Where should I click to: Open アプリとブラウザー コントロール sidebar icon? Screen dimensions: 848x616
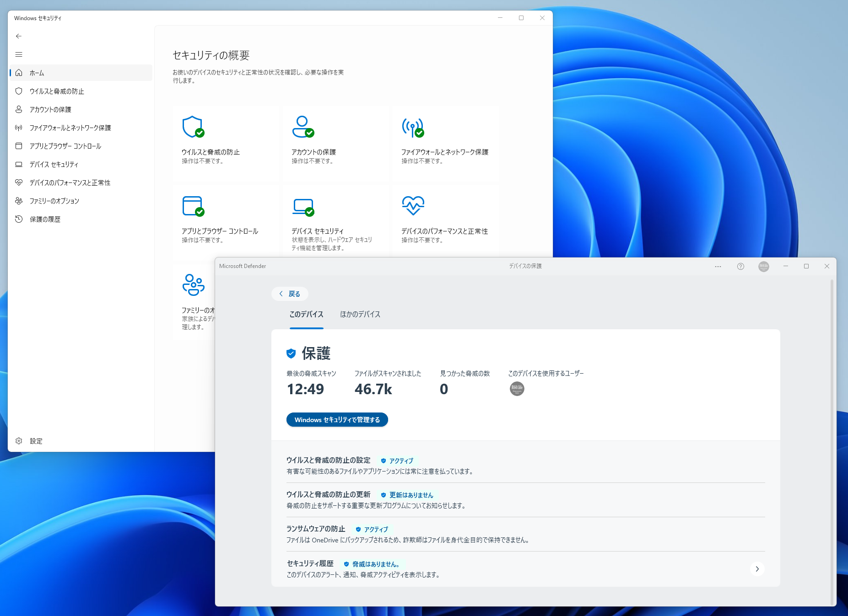pyautogui.click(x=19, y=146)
